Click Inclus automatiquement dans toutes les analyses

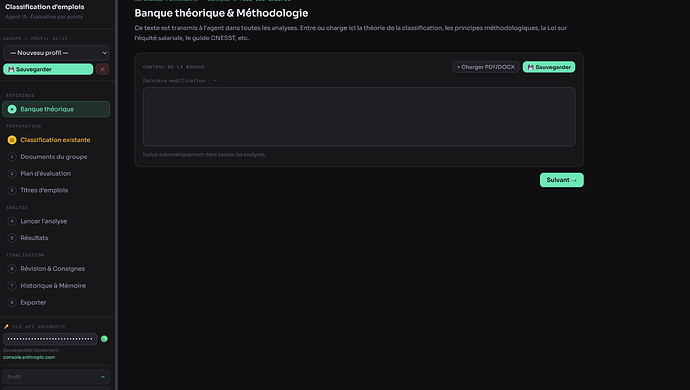coord(204,155)
